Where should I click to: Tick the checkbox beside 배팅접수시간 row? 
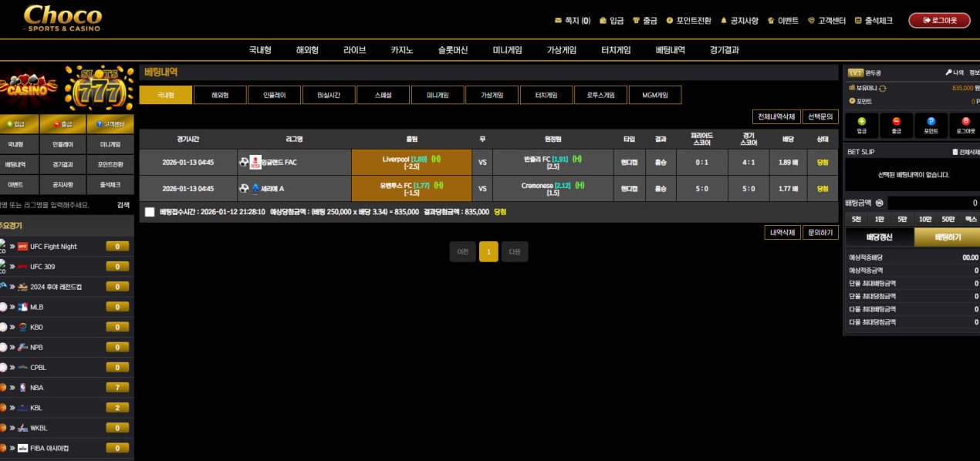(x=150, y=212)
